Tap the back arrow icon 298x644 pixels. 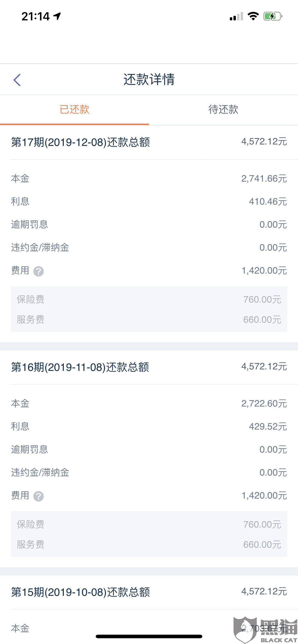(17, 80)
